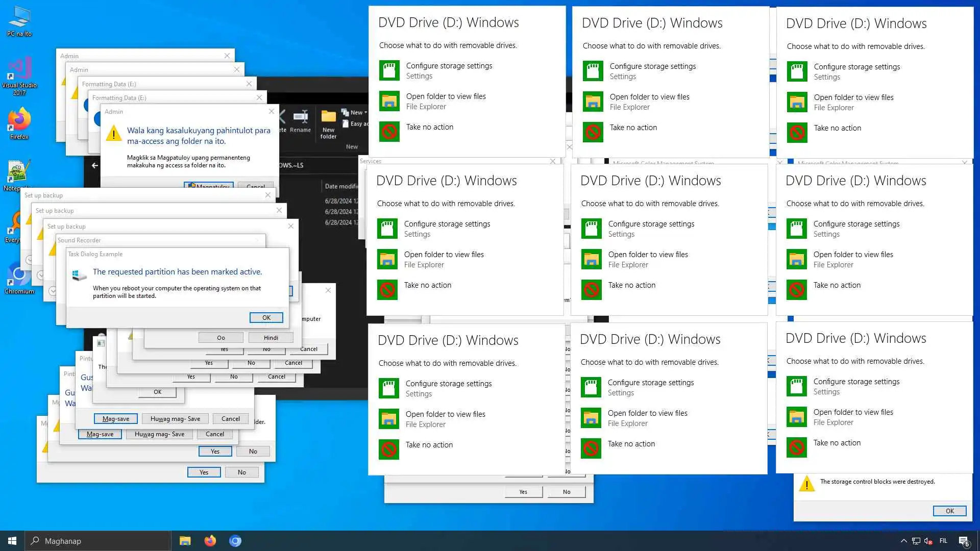Click the Hindi button
Image resolution: width=980 pixels, height=551 pixels.
pyautogui.click(x=271, y=338)
